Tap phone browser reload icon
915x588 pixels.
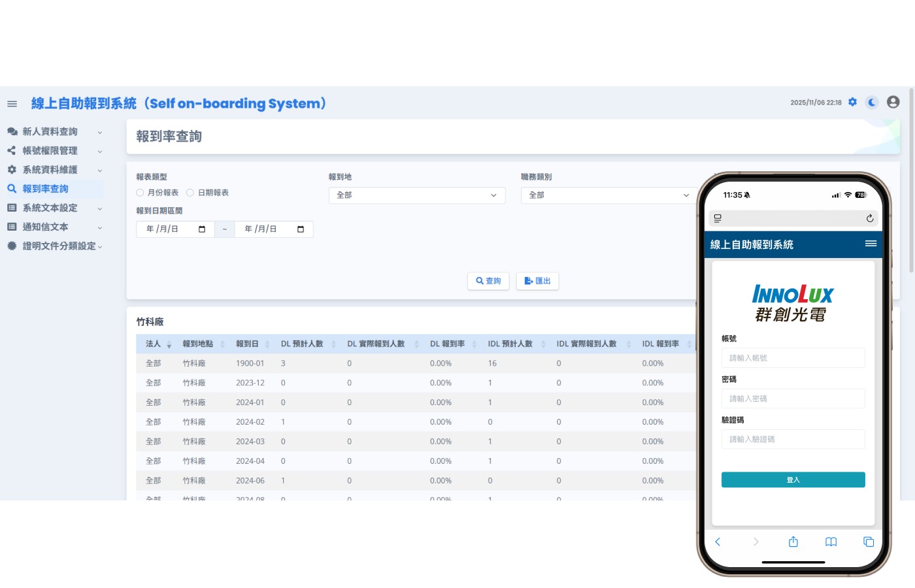point(870,218)
